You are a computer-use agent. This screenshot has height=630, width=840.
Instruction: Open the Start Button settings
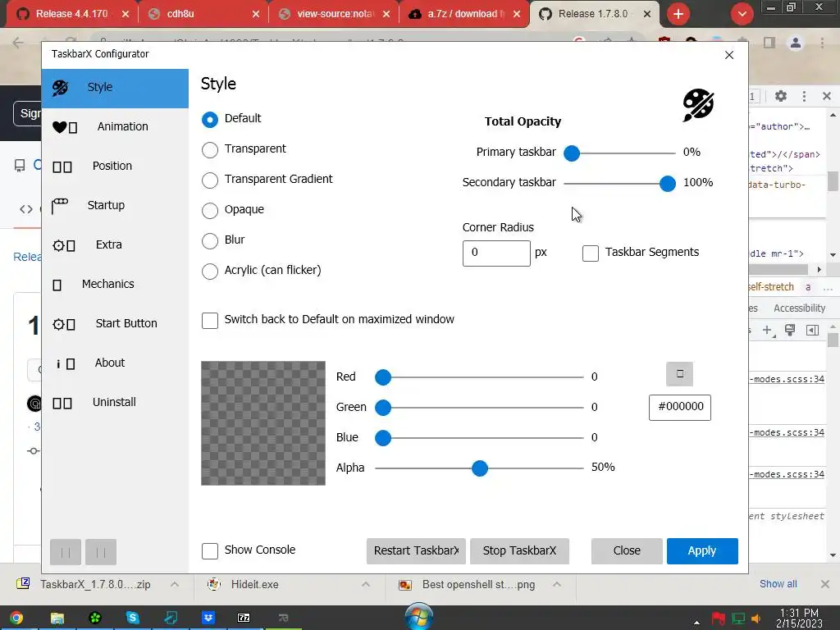[115, 323]
